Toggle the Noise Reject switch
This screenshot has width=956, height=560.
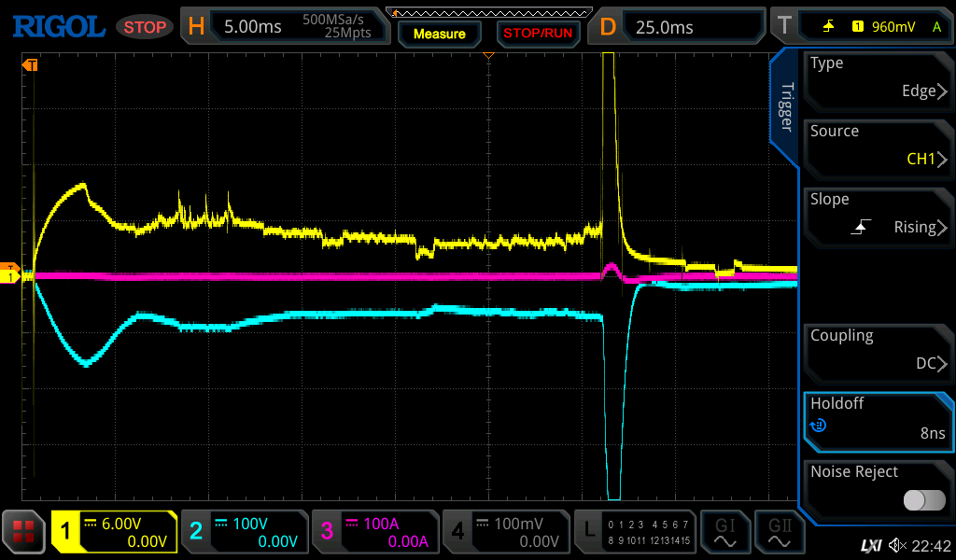coord(923,500)
